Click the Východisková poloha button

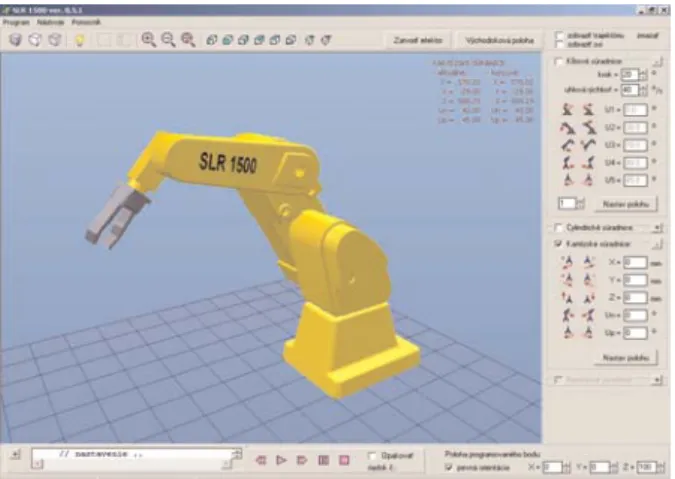[x=499, y=40]
